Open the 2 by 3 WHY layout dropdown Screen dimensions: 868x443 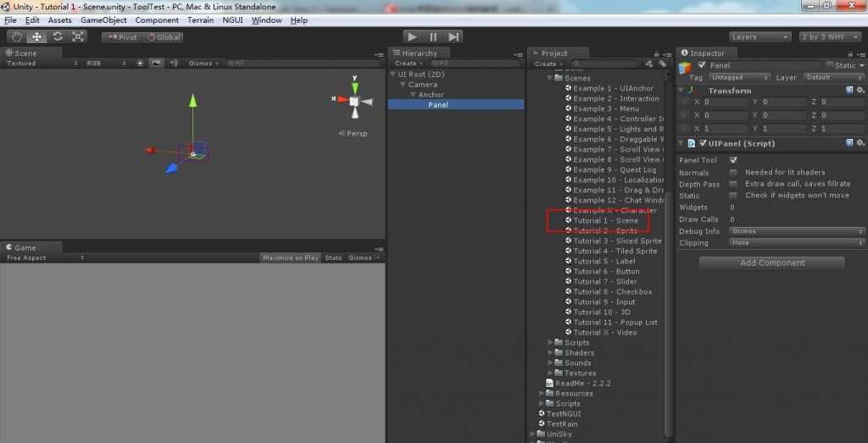pos(829,37)
